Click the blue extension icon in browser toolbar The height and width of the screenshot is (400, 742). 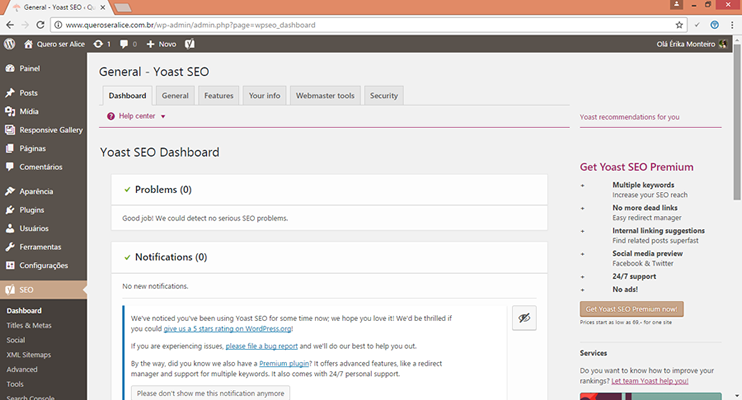tap(715, 25)
